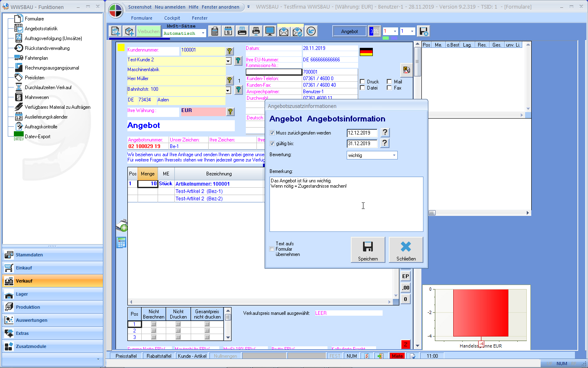Open Auslieferungskalender in the sidebar
588x368 pixels.
[x=46, y=117]
